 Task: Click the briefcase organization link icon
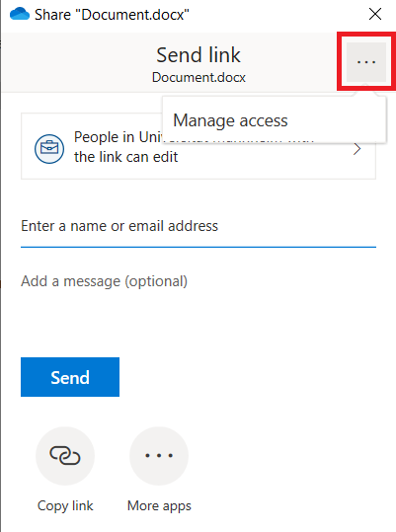49,149
